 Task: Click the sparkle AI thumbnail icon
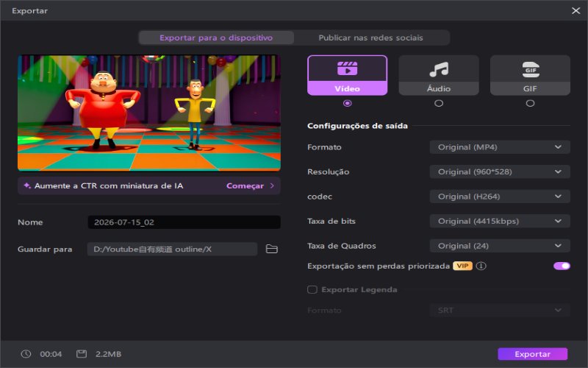[27, 185]
